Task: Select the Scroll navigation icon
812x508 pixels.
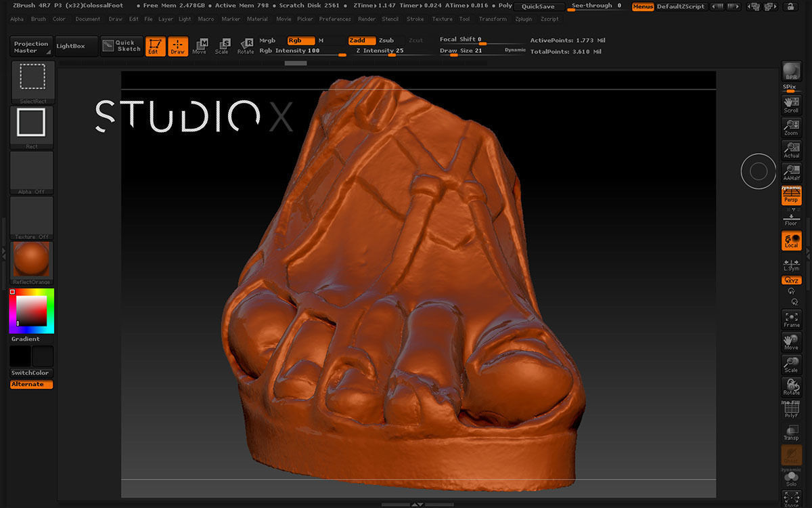Action: 791,104
